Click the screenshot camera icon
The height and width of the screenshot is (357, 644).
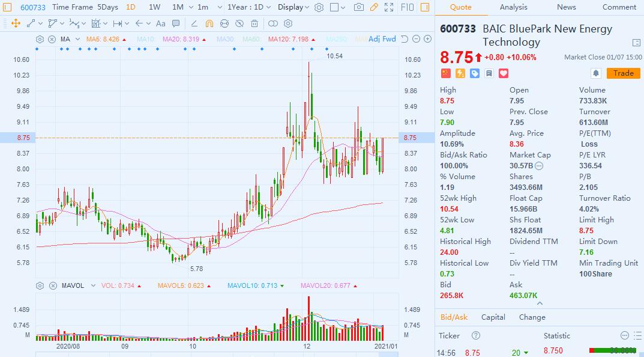coord(358,7)
